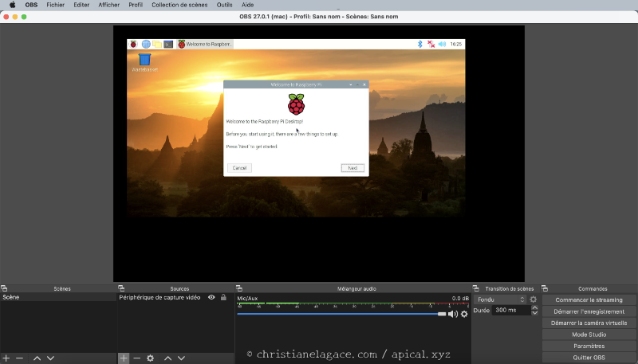Open Mic/Aux audio settings gear
The width and height of the screenshot is (638, 364).
(464, 314)
